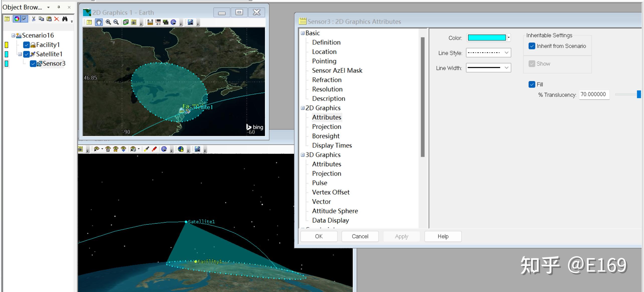
Task: Click the binoculars find icon
Action: point(65,19)
